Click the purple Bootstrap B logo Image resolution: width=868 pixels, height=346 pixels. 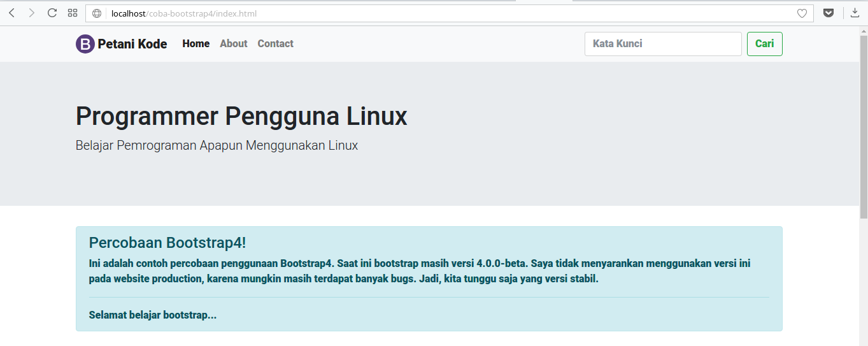[x=85, y=44]
